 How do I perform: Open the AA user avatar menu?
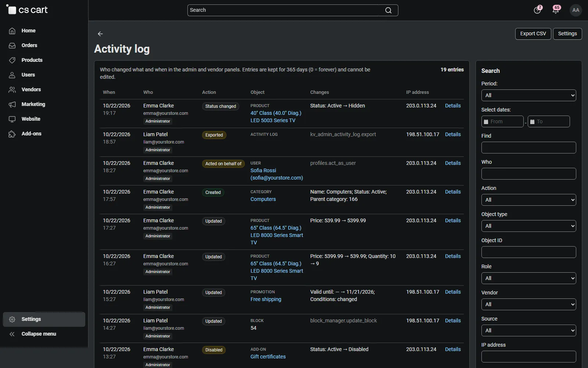tap(576, 10)
